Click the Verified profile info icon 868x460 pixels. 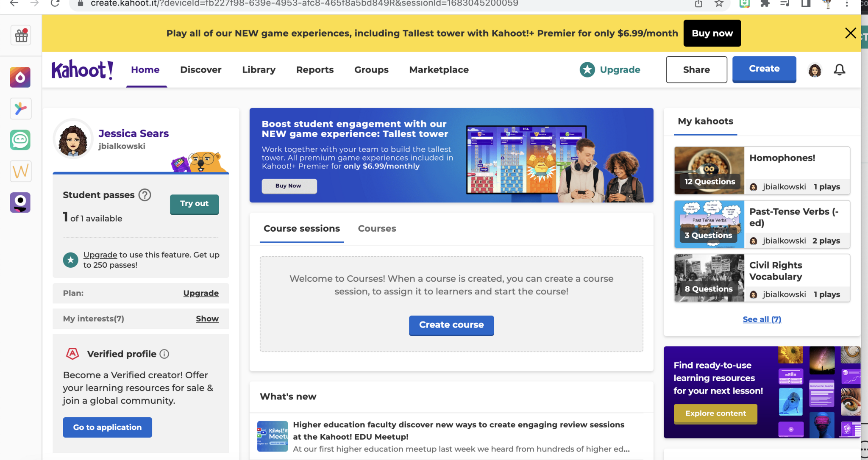tap(164, 354)
